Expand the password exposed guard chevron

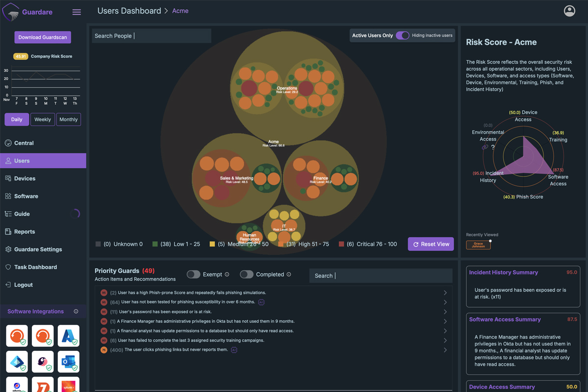[x=445, y=312]
